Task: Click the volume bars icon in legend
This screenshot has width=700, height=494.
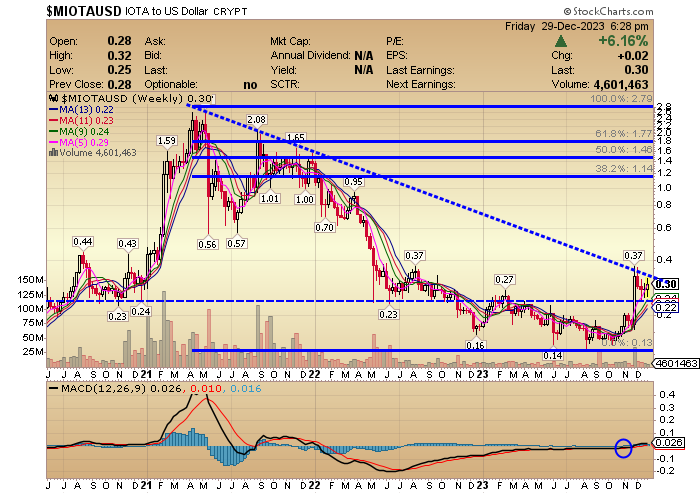Action: [54, 153]
